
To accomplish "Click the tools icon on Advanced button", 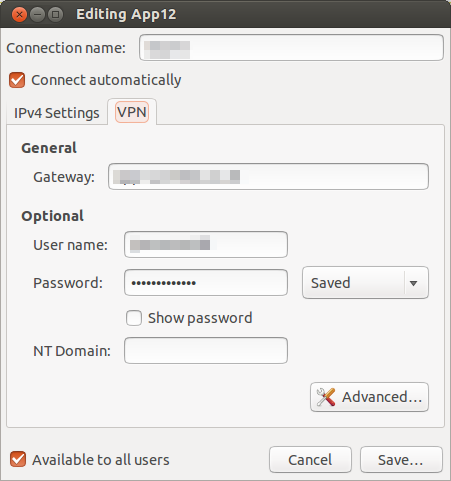I will (326, 397).
